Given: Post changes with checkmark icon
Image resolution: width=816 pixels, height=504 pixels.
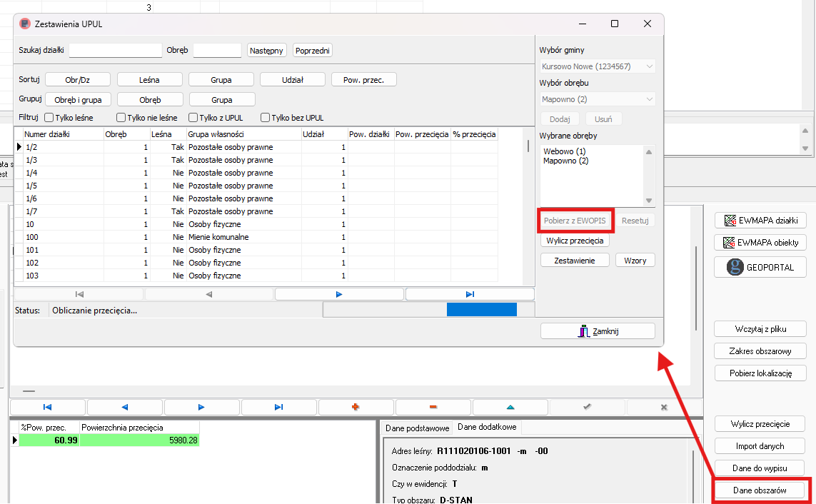Looking at the screenshot, I should click(x=587, y=407).
